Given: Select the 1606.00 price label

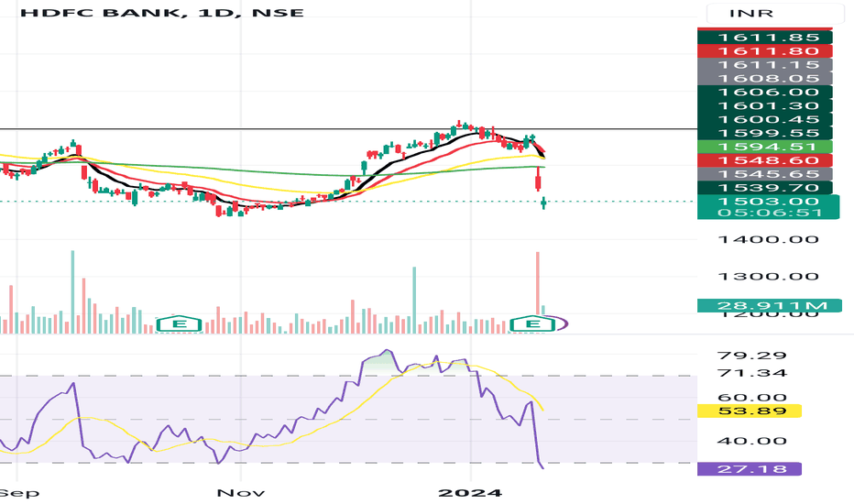Looking at the screenshot, I should coord(765,92).
